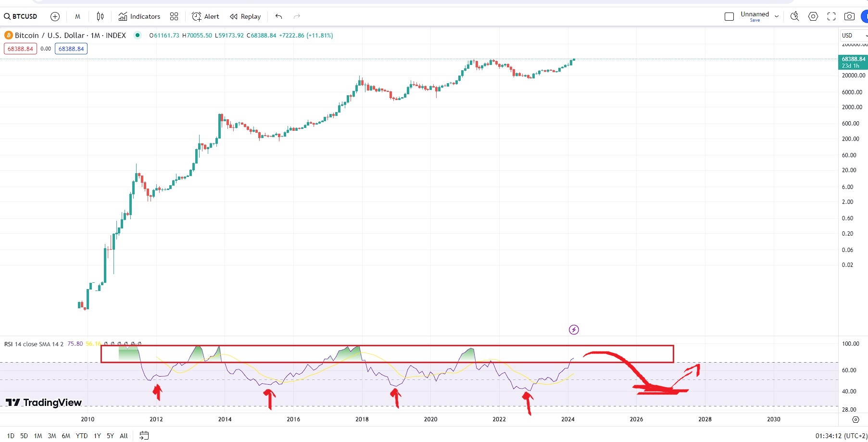Open the candlestick chart type selector
868x442 pixels.
point(100,16)
